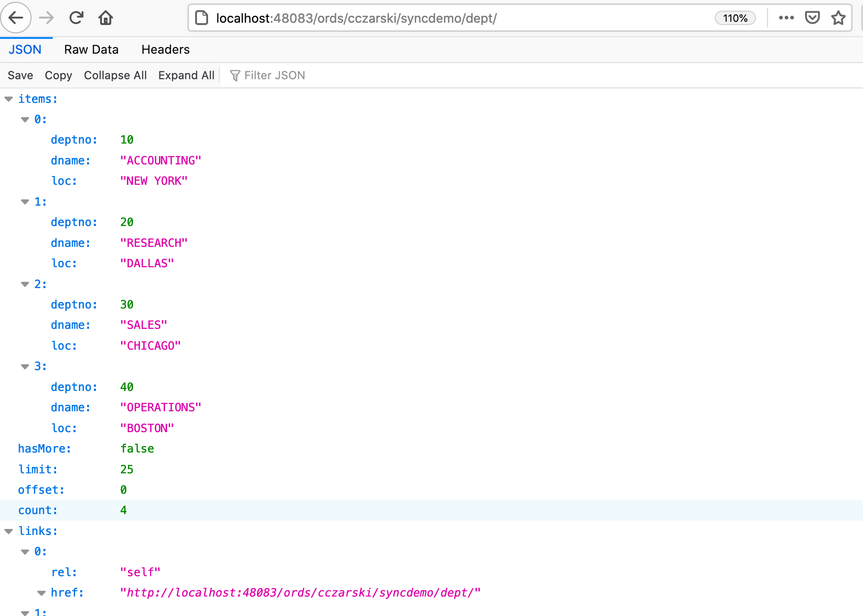Viewport: 863px width, 616px height.
Task: Copy the JSON with the Copy button
Action: coord(58,75)
